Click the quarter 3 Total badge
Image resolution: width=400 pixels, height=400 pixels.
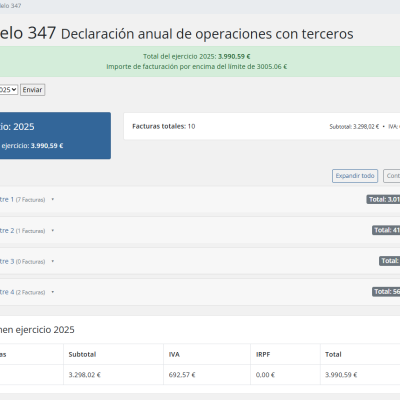pos(389,261)
